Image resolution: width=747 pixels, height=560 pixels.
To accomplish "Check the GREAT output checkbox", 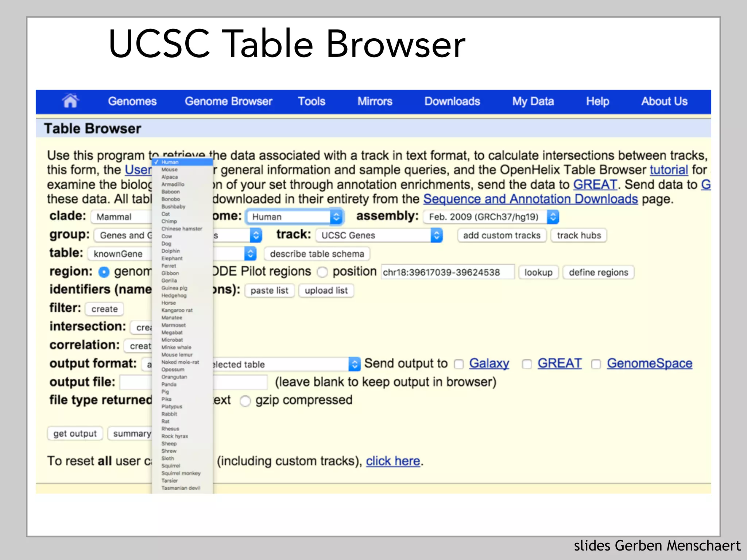I will pos(527,364).
